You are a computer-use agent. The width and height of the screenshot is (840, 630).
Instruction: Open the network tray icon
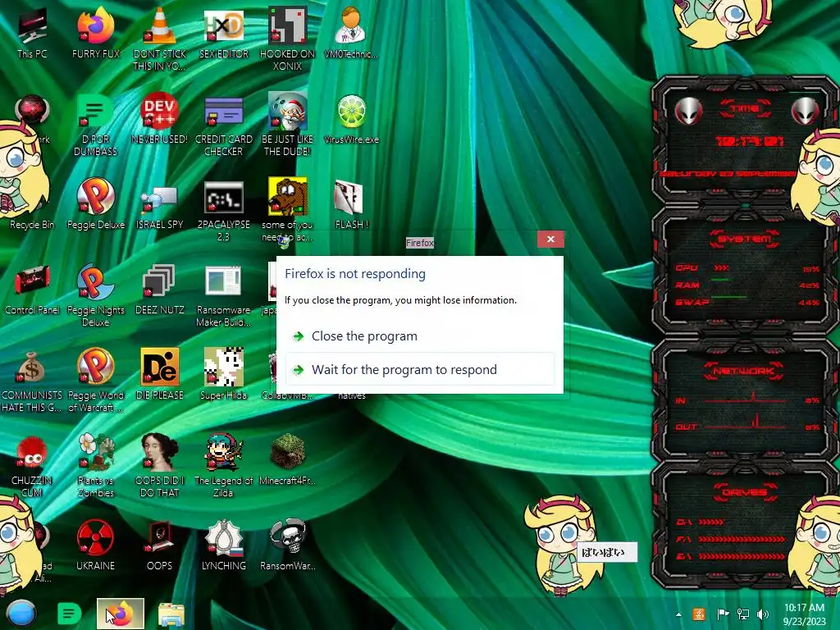tap(743, 614)
